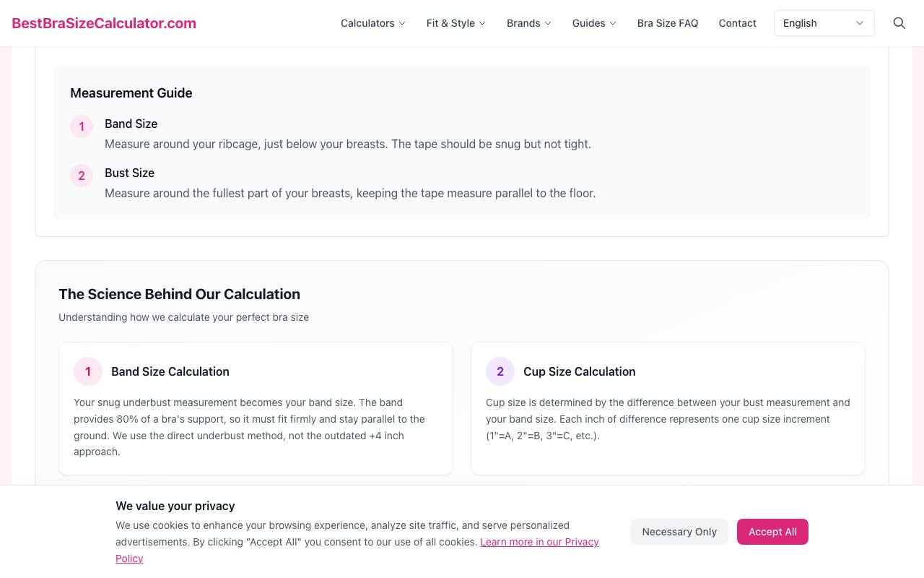Choose Necessary Only cookies
The width and height of the screenshot is (924, 578).
coord(679,532)
